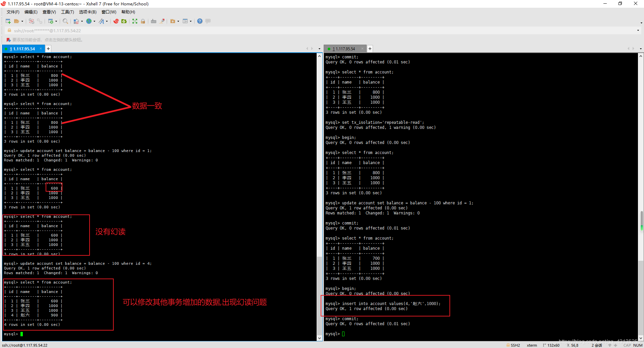This screenshot has height=348, width=644.
Task: Expand the font settings dropdown arrow
Action: [107, 21]
